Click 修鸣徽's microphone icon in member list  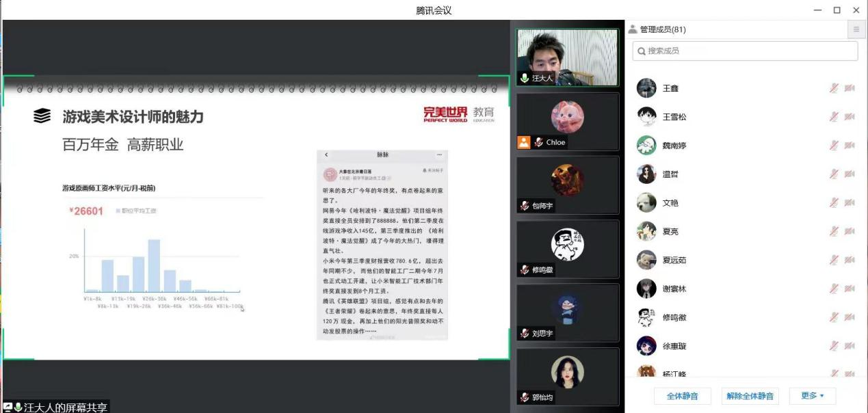pos(834,317)
